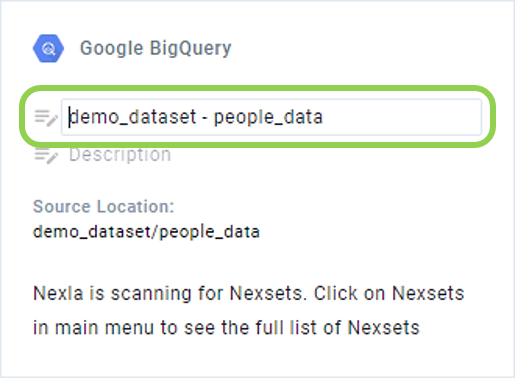Image resolution: width=515 pixels, height=378 pixels.
Task: Click the word BigQuery in the header
Action: 190,49
